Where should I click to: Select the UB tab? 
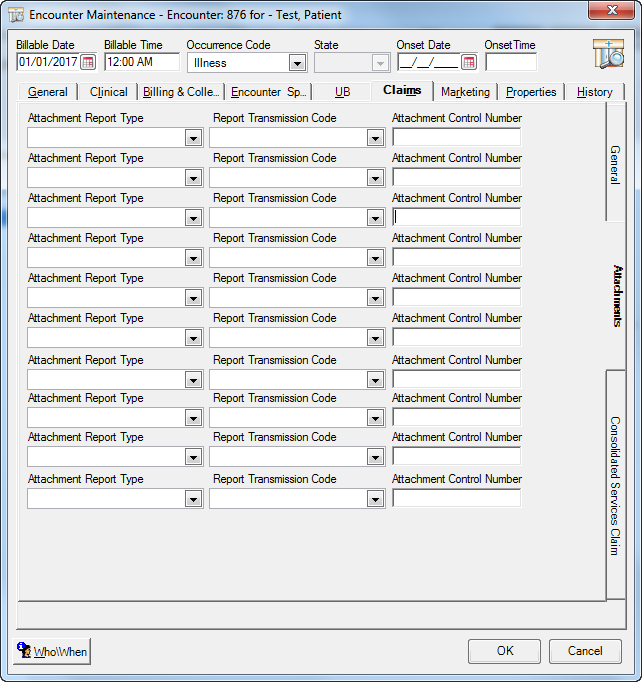(x=342, y=92)
